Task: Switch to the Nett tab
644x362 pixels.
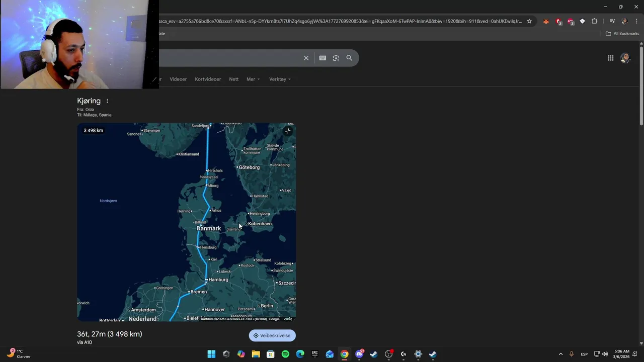Action: pyautogui.click(x=233, y=79)
